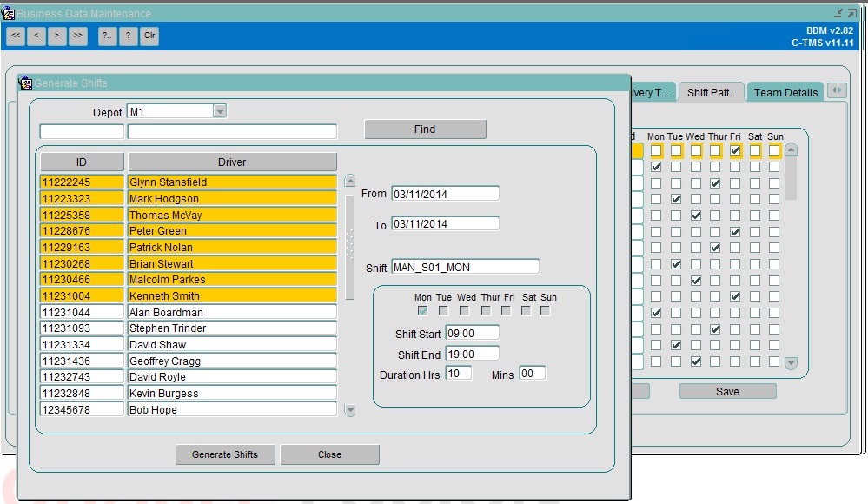Click the Generate Shifts dialog title icon
Image resolution: width=868 pixels, height=504 pixels.
pyautogui.click(x=25, y=83)
